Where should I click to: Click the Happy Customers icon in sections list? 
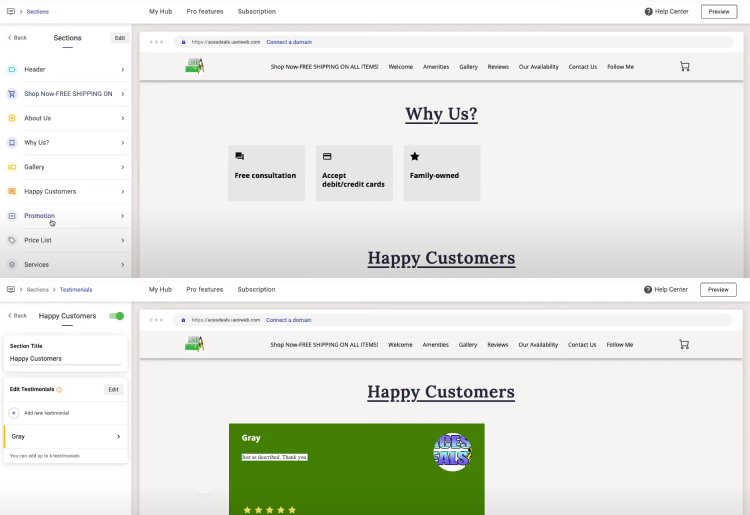11,191
